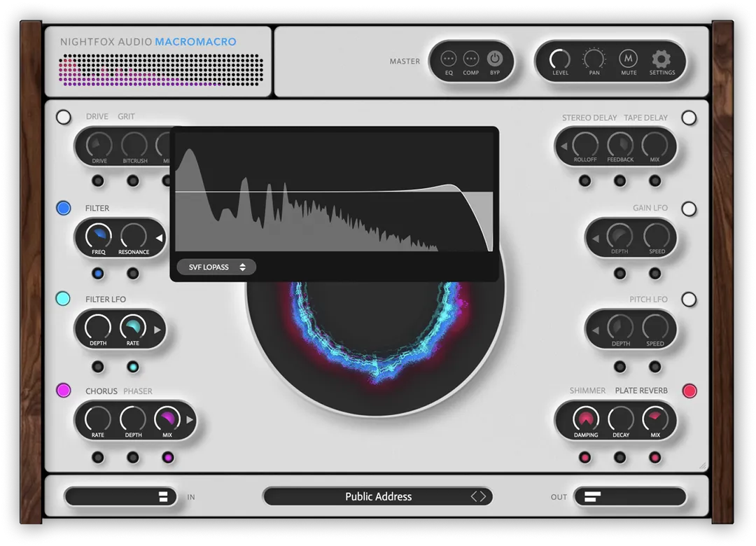Screen dimensions: 756x546
Task: Expand the Chorus section with its arrow
Action: (x=190, y=420)
